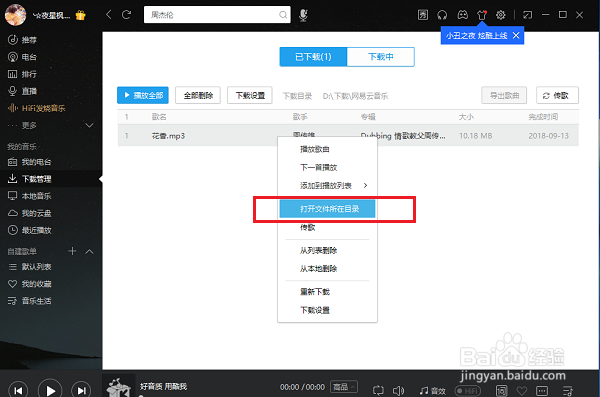Click the volume speaker icon
This screenshot has width=600, height=397.
pos(398,390)
